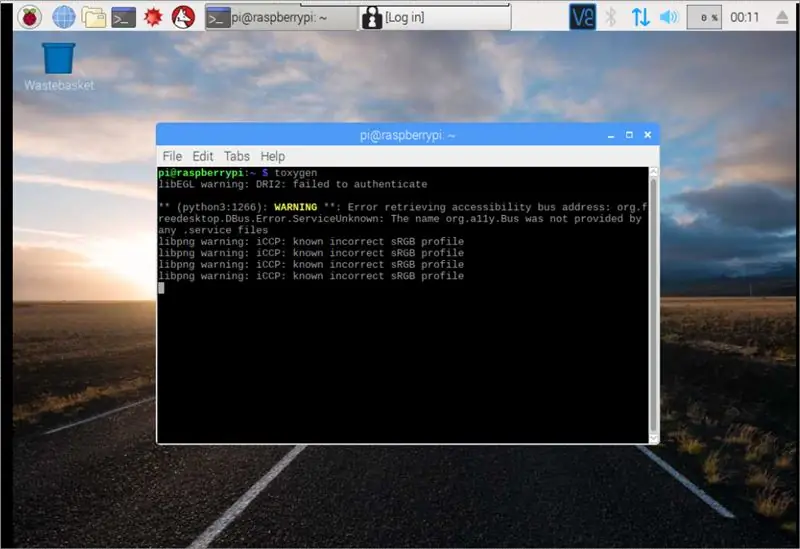Launch Terminal from the panel launcher
Viewport: 800px width, 549px height.
tap(124, 17)
